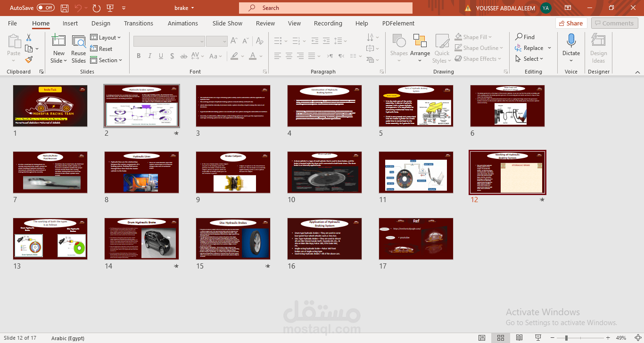Open the Slide Show ribbon tab
The image size is (644, 343).
tap(227, 23)
